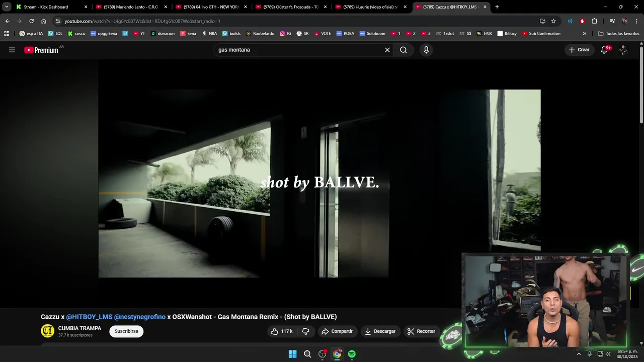644x362 pixels.
Task: Open the Roobetardo bookmark
Action: 260,34
